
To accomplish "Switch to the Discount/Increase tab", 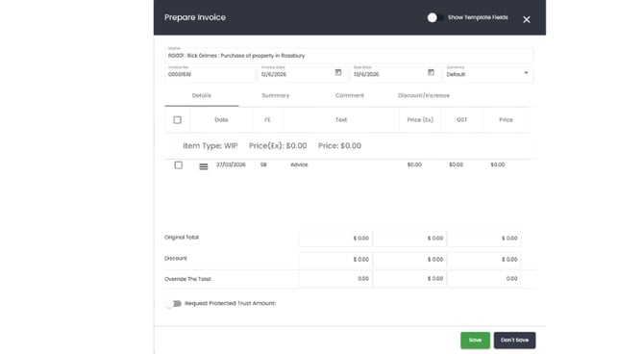I will (424, 95).
